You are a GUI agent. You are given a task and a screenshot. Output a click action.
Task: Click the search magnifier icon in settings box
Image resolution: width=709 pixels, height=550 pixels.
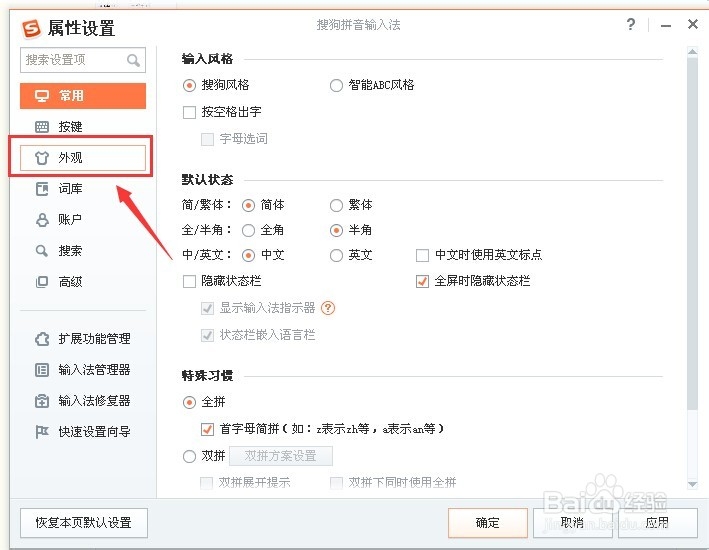133,61
